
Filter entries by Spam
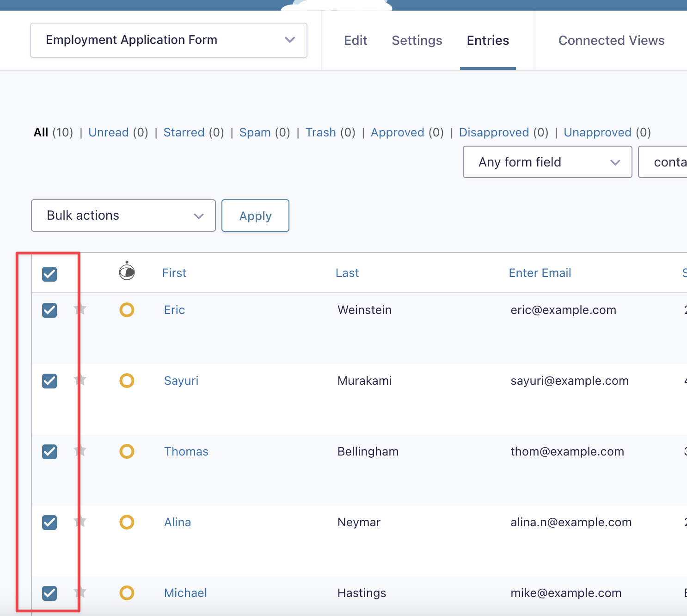click(x=255, y=133)
